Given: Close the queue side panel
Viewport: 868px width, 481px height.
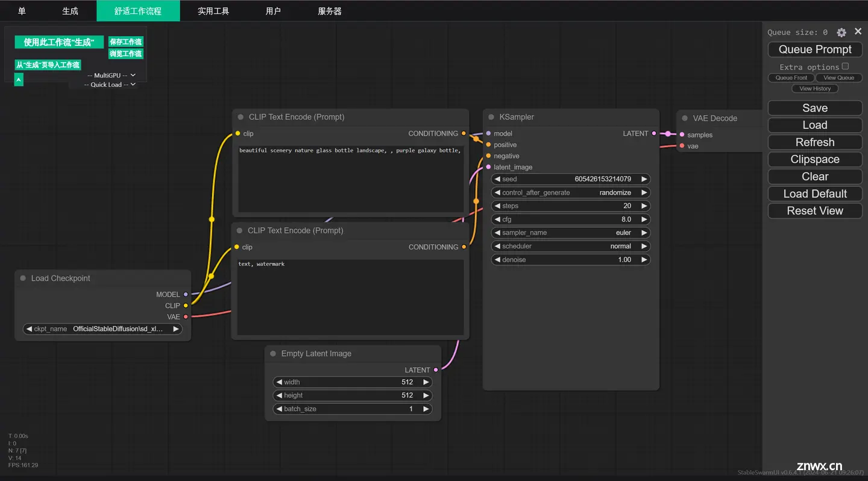Looking at the screenshot, I should [858, 31].
